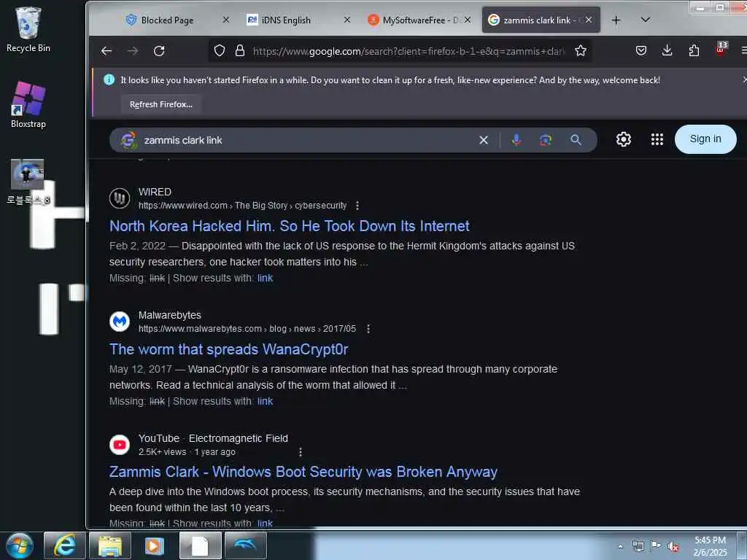Switch to the MySoftwareFree tab
Screen dimensions: 747x560
pos(414,20)
